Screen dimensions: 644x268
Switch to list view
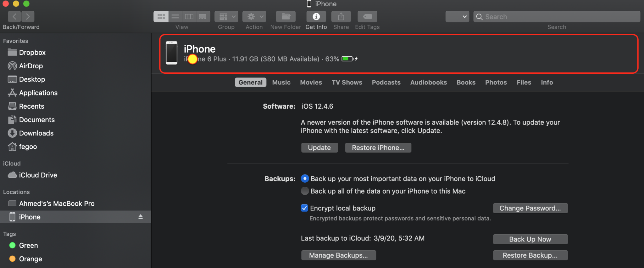pos(175,16)
